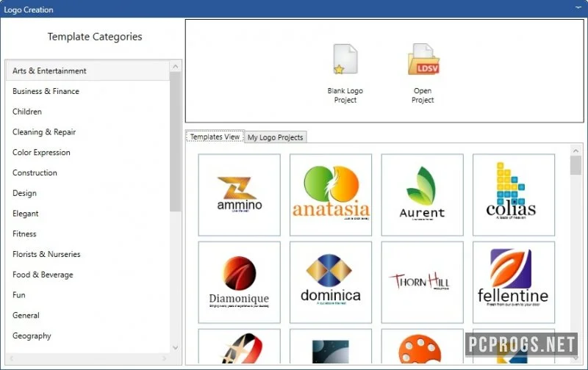
Task: Click the category list vertical scrollbar thumb
Action: pyautogui.click(x=175, y=142)
